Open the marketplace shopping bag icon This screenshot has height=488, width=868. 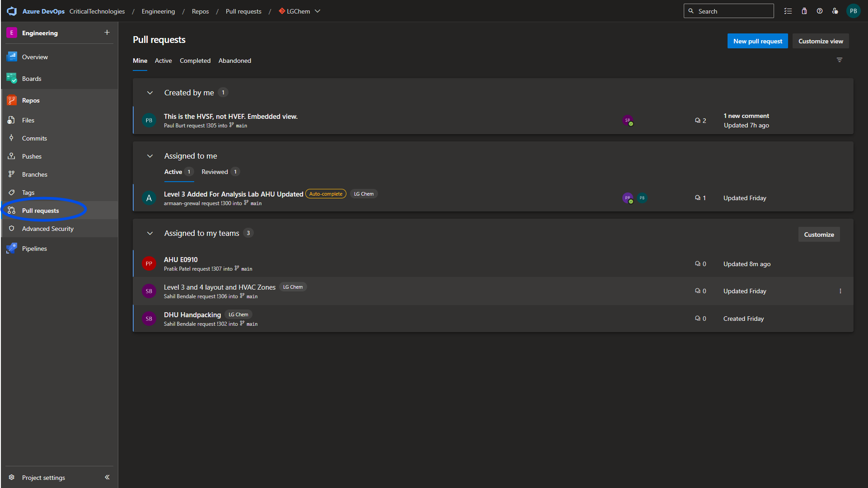pyautogui.click(x=804, y=11)
